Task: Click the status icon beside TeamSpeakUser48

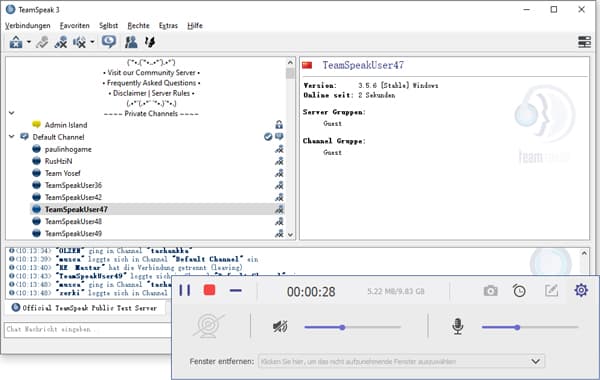Action: tap(279, 222)
